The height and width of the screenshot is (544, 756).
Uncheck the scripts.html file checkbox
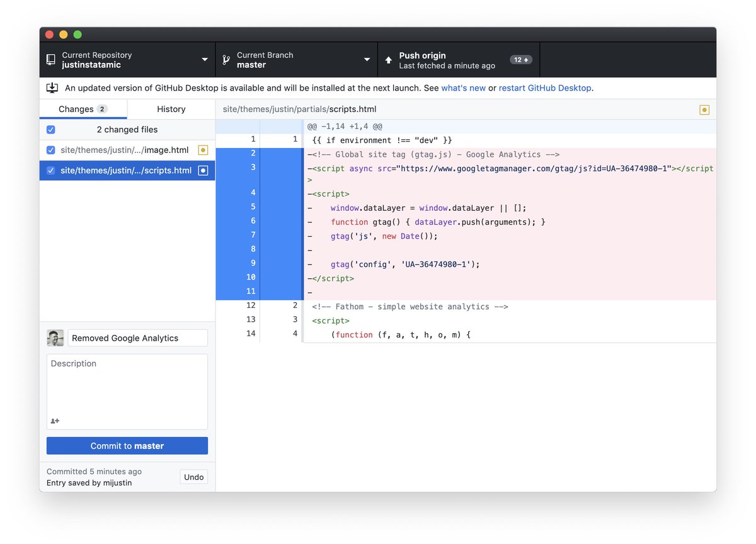point(51,170)
